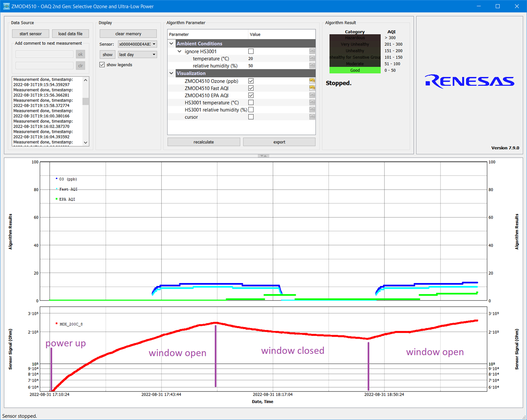This screenshot has width=527, height=420.
Task: Click the Version 7.9.0 label
Action: [505, 148]
